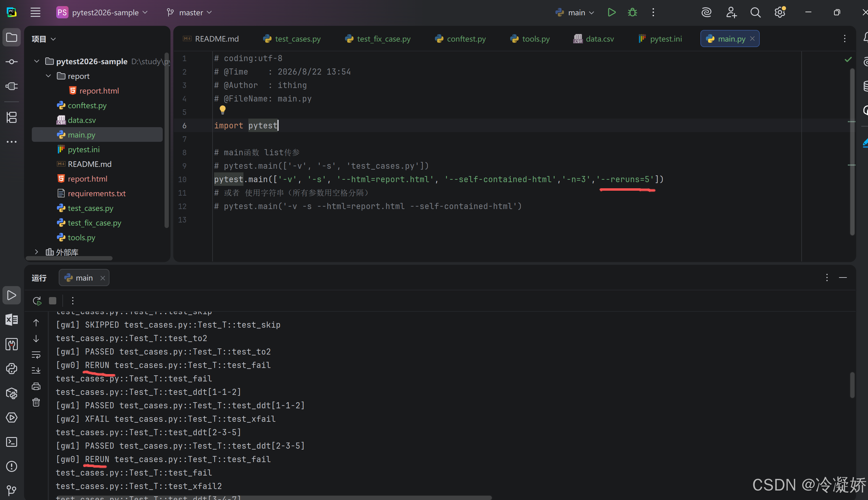
Task: Click the editor vertical scrollbar
Action: point(852,152)
